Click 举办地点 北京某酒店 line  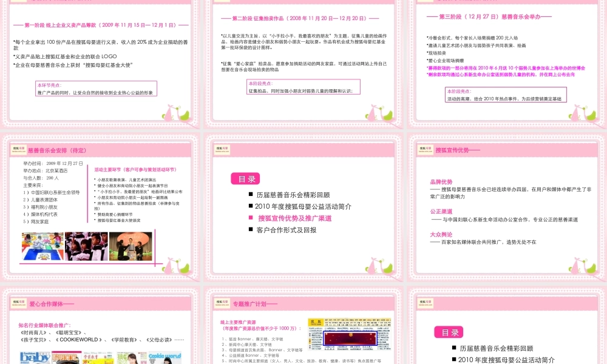(46, 170)
